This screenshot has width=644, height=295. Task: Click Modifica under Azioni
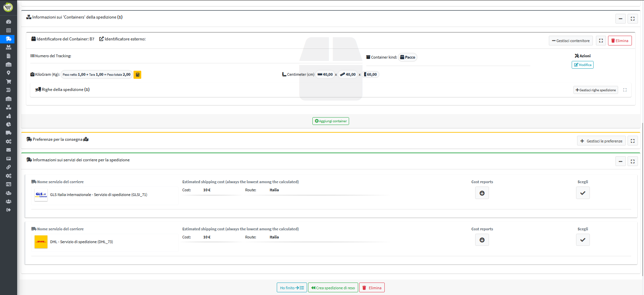coord(582,65)
